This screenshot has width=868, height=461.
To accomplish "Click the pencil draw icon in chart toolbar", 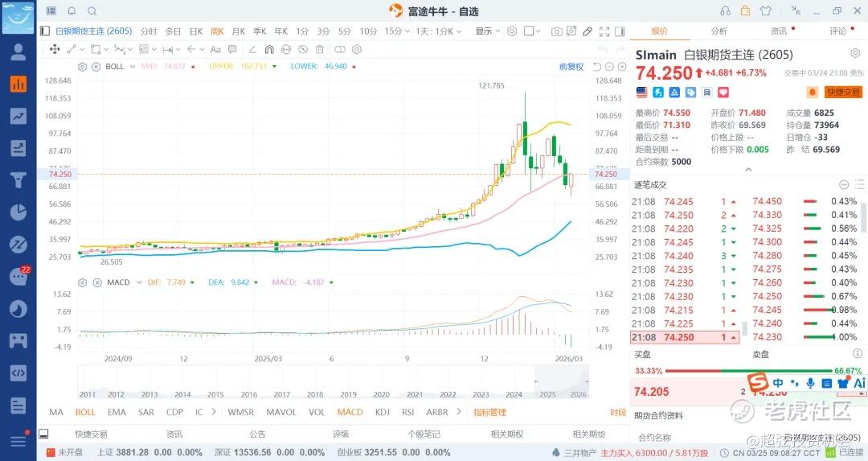I will (x=588, y=31).
